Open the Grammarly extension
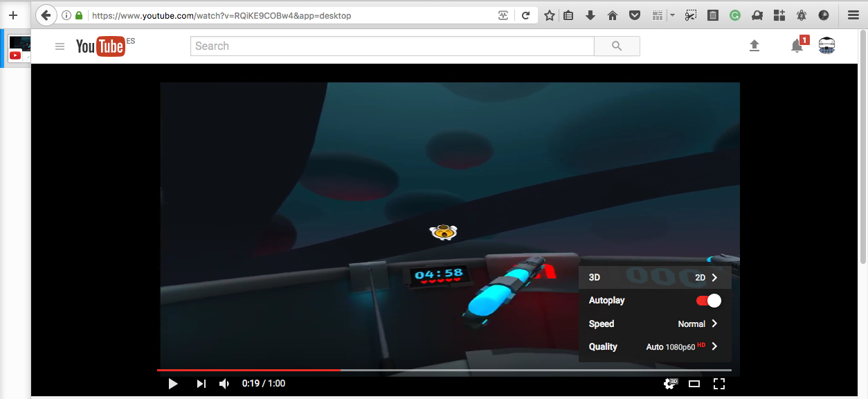Screen dimensions: 868x399 (x=735, y=15)
